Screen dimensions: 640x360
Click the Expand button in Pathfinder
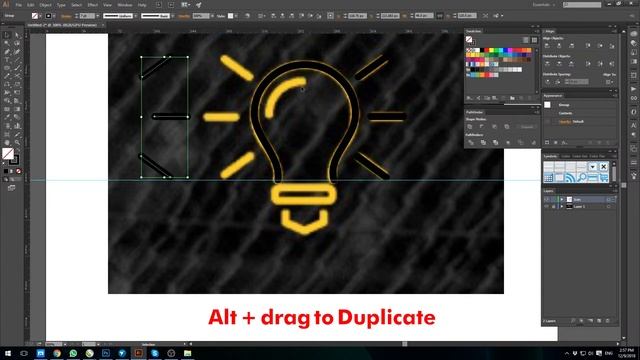527,127
